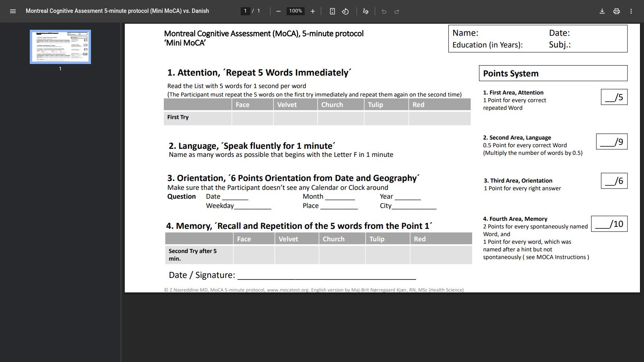644x362 pixels.
Task: Click 'Church' header in Attention table
Action: 332,105
